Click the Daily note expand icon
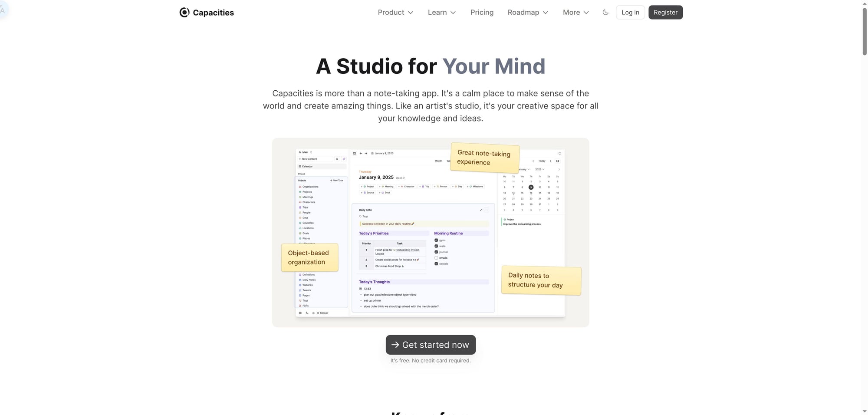The height and width of the screenshot is (415, 868). (x=481, y=210)
